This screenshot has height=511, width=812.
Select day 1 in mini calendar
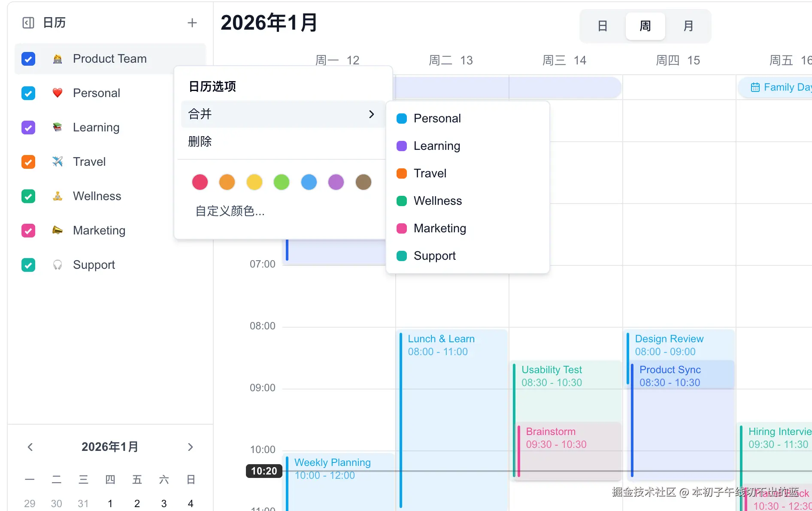click(110, 504)
